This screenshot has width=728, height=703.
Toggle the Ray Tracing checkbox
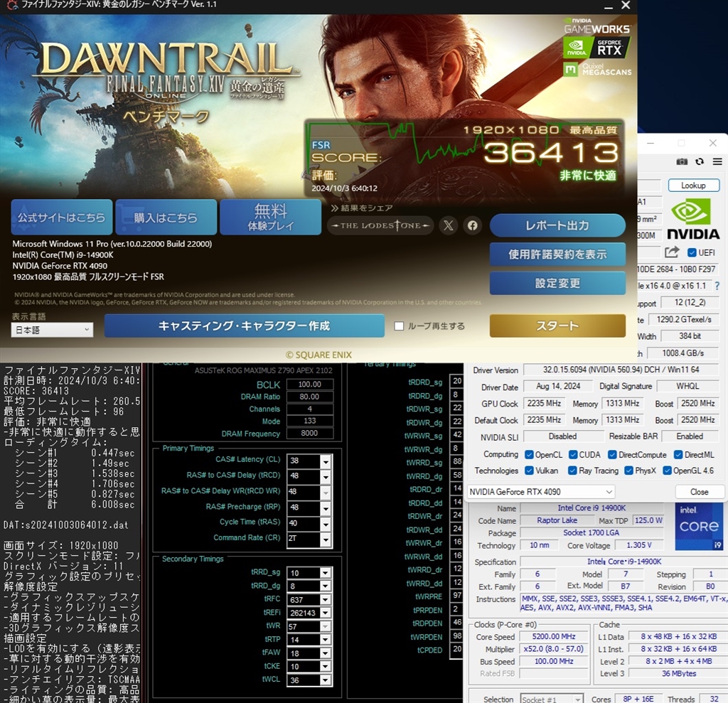pyautogui.click(x=574, y=471)
